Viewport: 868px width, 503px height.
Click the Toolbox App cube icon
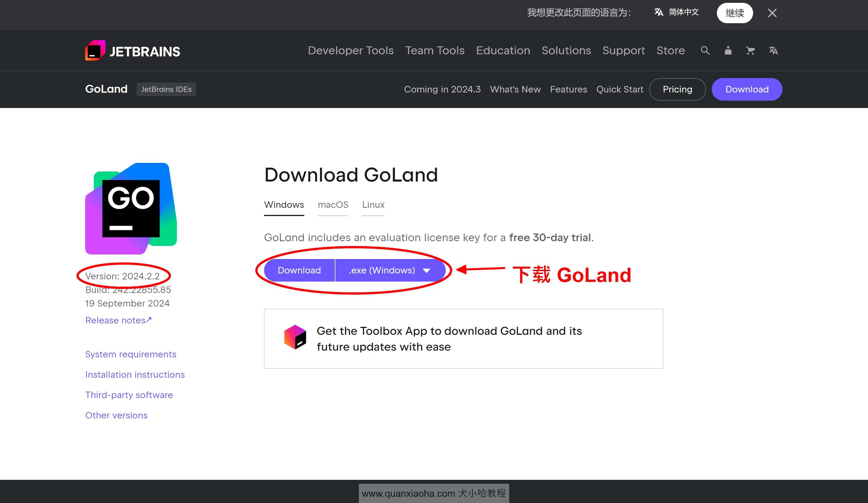click(x=295, y=337)
